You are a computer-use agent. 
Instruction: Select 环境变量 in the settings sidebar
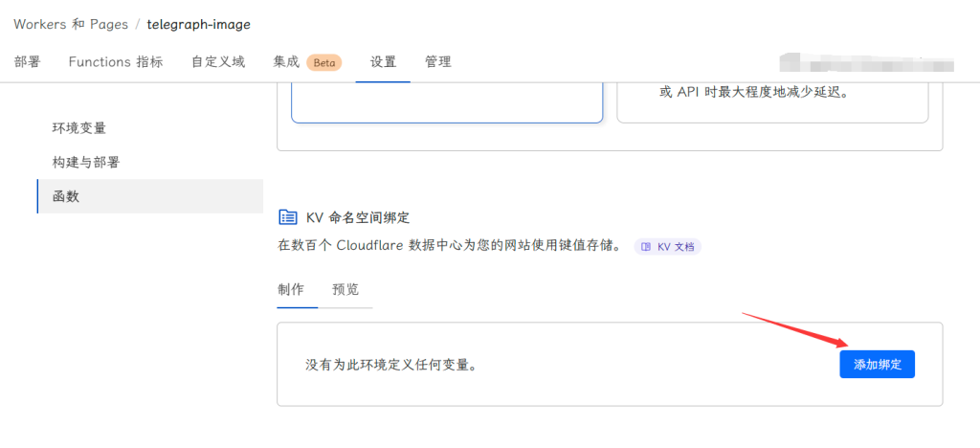click(79, 128)
